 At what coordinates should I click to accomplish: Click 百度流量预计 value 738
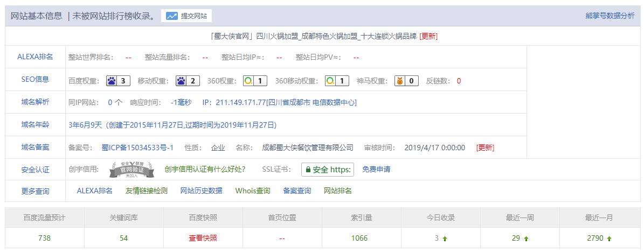click(x=44, y=238)
